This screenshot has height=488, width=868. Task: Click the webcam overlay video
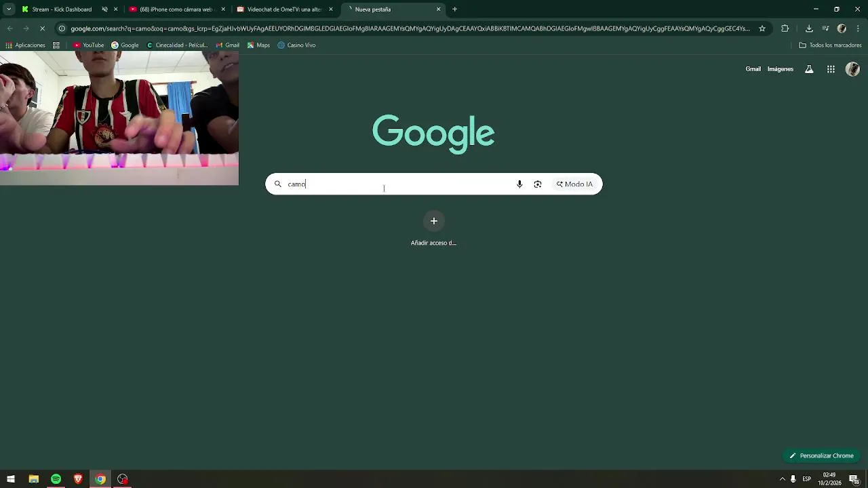point(119,119)
